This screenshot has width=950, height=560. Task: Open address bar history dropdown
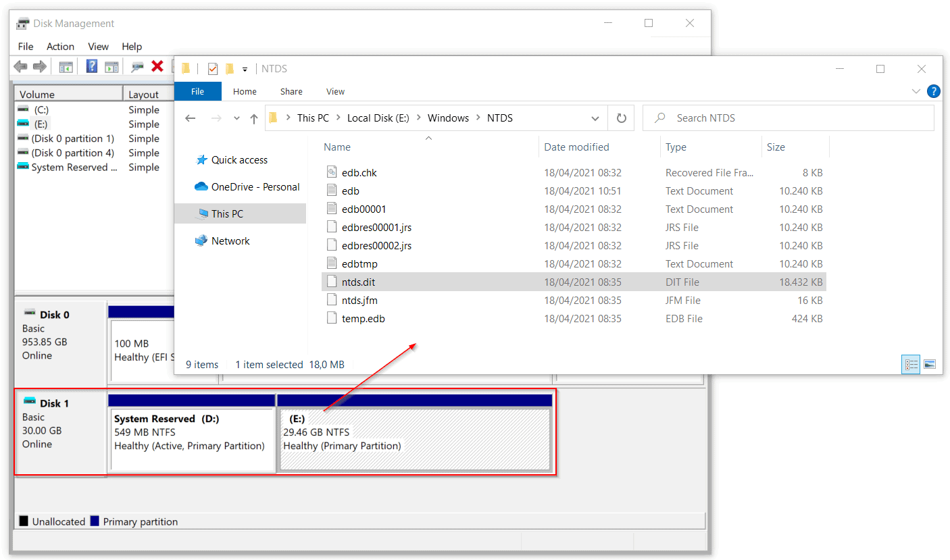pos(595,118)
